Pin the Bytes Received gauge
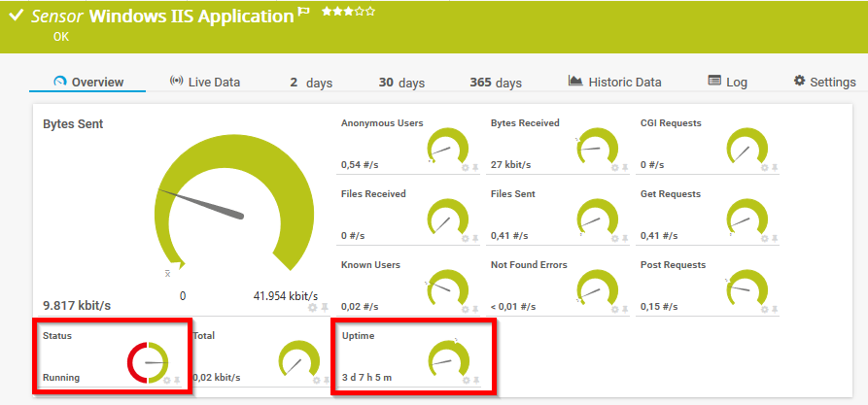The height and width of the screenshot is (405, 868). (625, 167)
